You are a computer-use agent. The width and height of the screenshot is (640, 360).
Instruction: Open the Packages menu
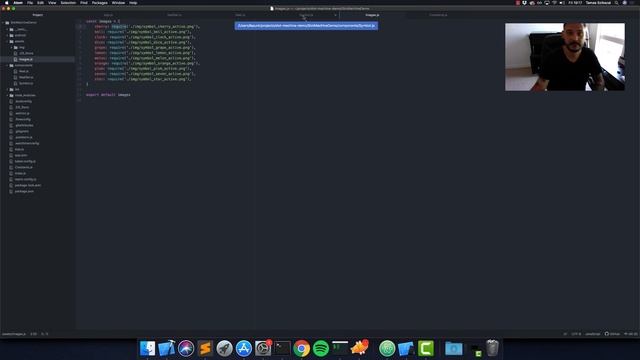click(100, 3)
